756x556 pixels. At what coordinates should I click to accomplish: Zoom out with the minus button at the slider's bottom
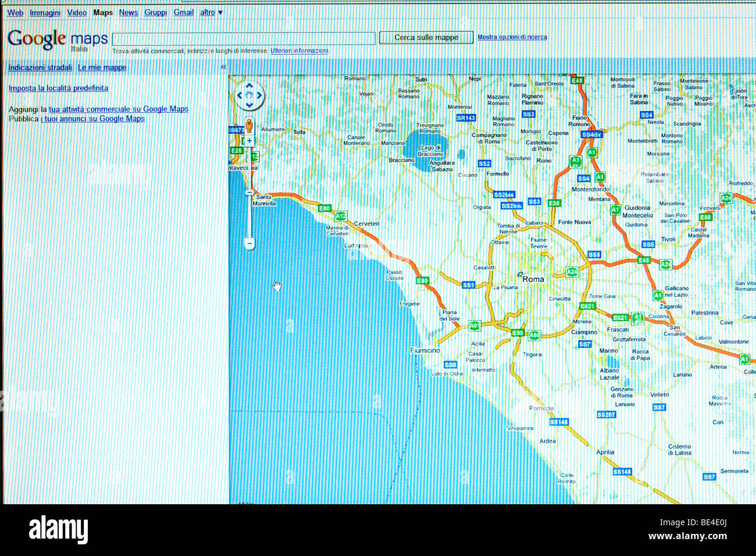[x=249, y=244]
